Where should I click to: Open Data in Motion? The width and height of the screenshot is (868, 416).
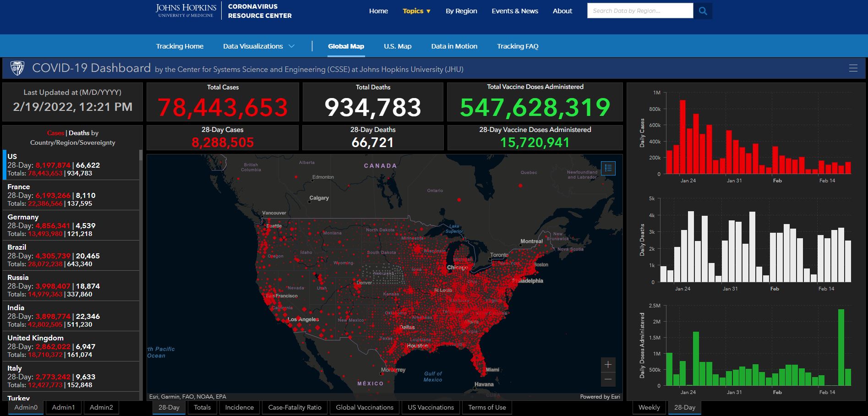click(454, 46)
